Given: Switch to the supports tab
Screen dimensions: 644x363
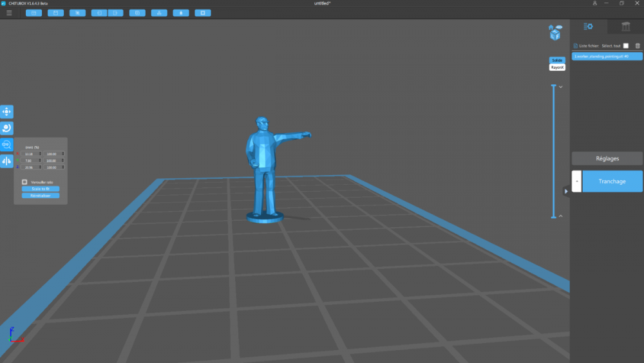Looking at the screenshot, I should [625, 26].
